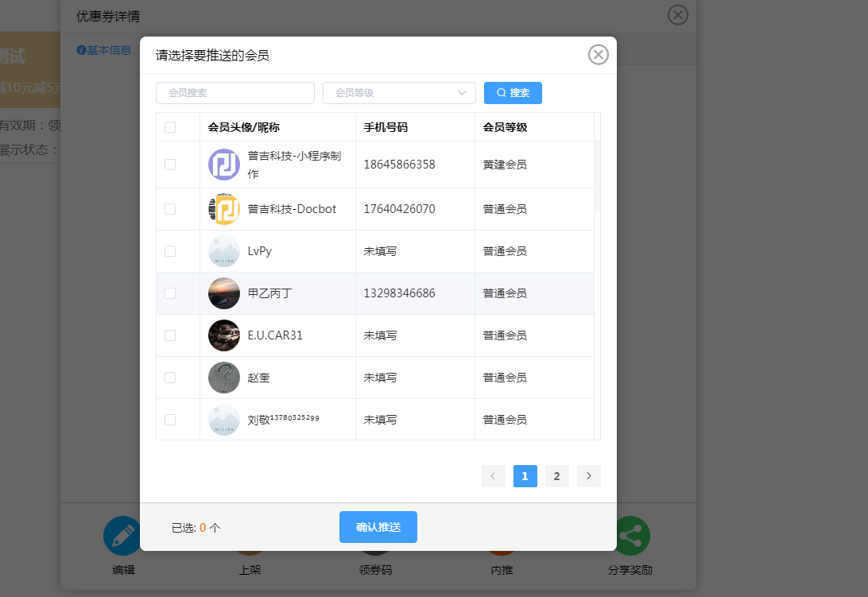868x597 pixels.
Task: Toggle the select-all checkbox in table header
Action: (x=170, y=127)
